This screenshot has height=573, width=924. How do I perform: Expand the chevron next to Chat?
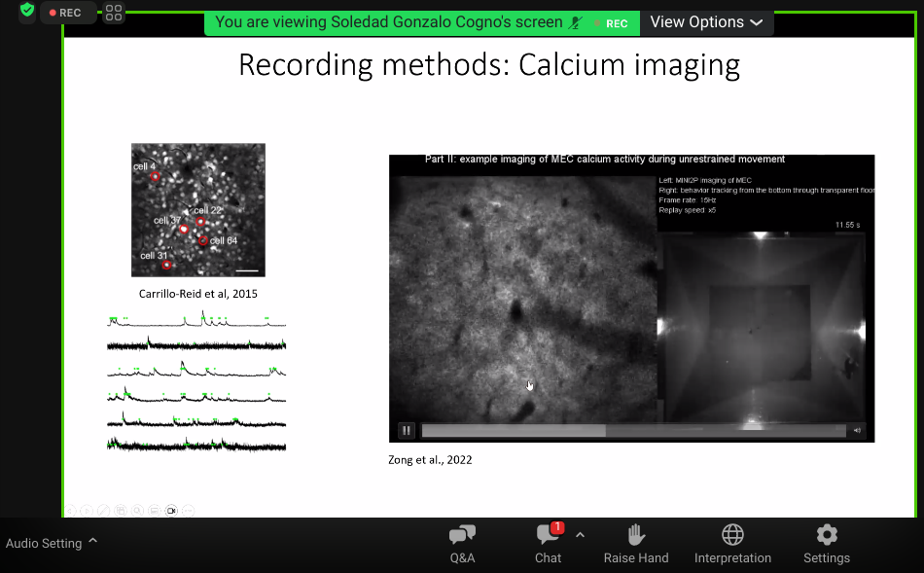click(580, 535)
